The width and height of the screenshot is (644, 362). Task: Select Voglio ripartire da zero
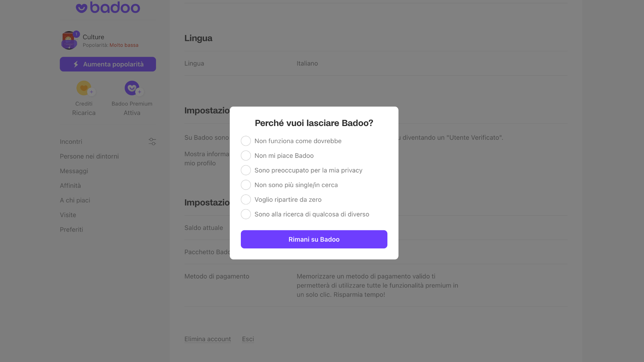(x=246, y=199)
